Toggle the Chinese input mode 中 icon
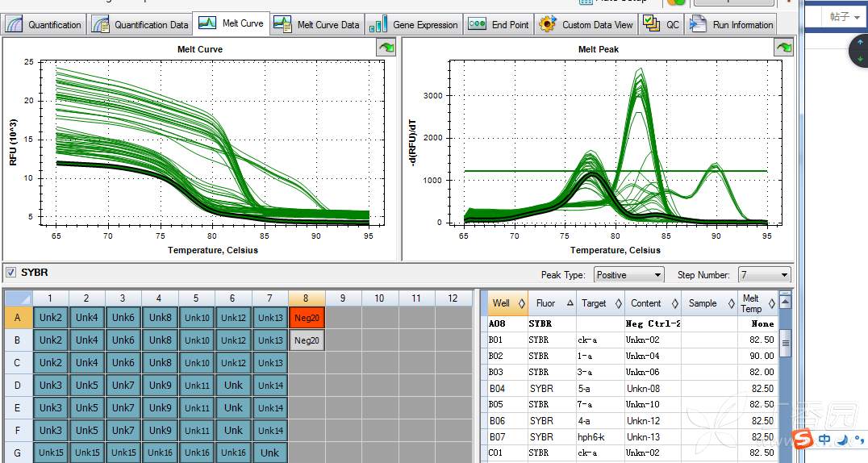 point(824,440)
